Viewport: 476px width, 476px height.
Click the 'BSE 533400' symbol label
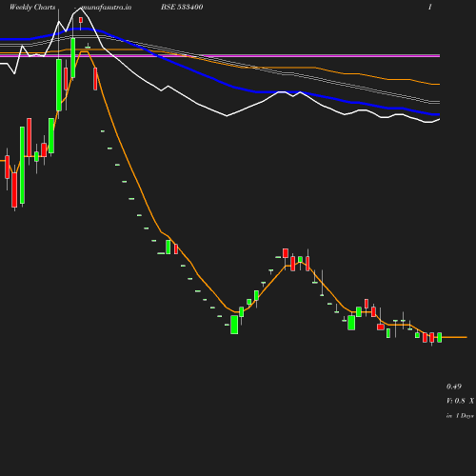pos(182,7)
